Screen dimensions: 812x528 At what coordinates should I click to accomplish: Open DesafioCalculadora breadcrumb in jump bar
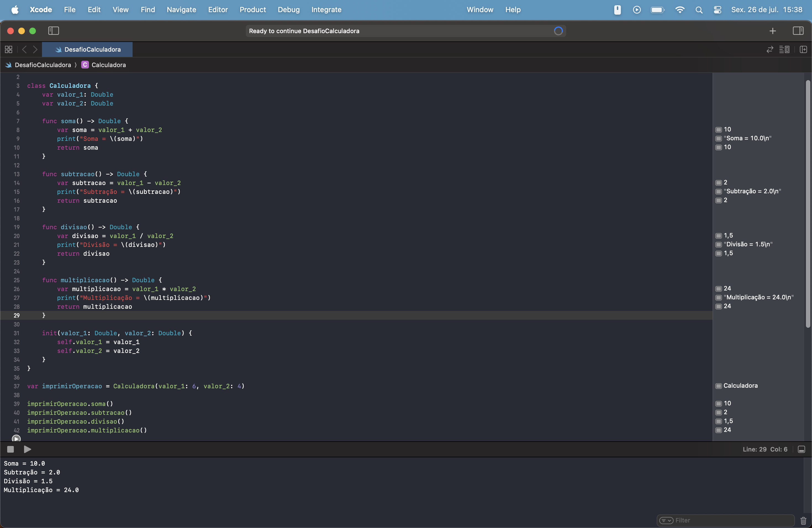(39, 65)
